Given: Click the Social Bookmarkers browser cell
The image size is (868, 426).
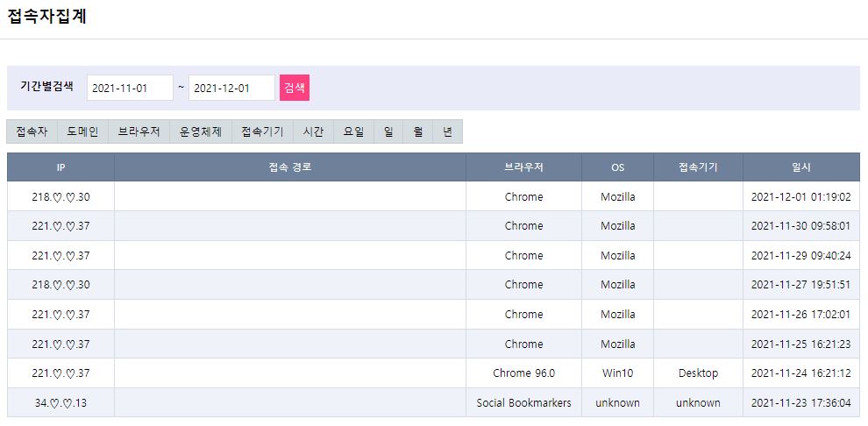Looking at the screenshot, I should tap(523, 402).
